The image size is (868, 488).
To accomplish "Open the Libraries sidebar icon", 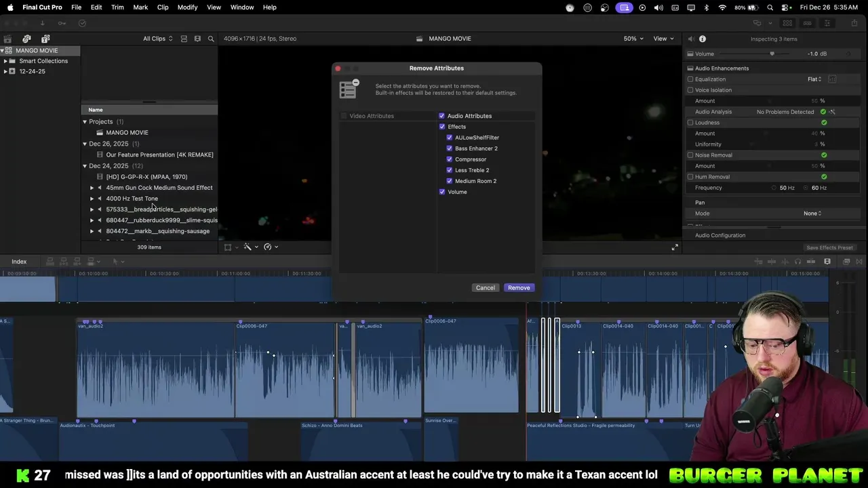I will coord(7,39).
